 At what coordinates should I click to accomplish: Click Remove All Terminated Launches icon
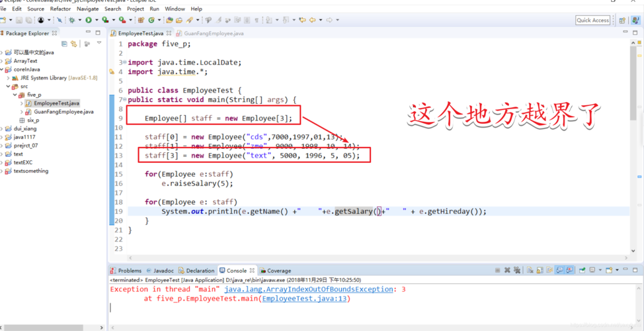517,270
